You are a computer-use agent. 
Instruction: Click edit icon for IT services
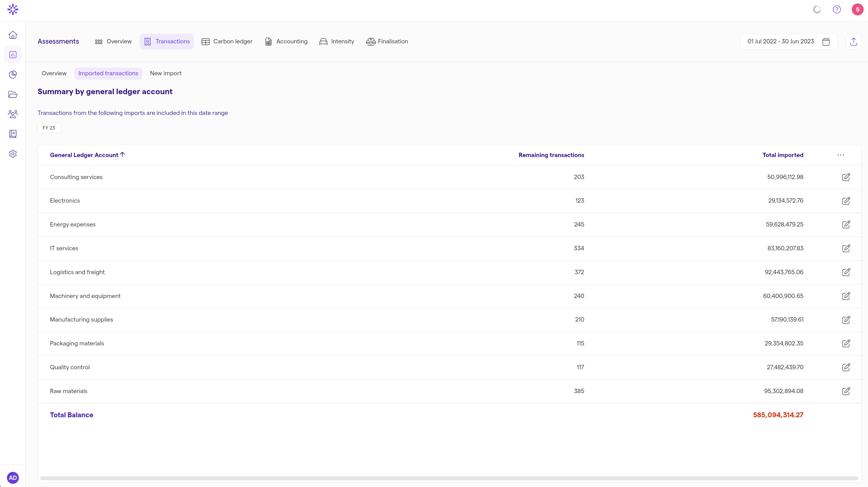[846, 248]
